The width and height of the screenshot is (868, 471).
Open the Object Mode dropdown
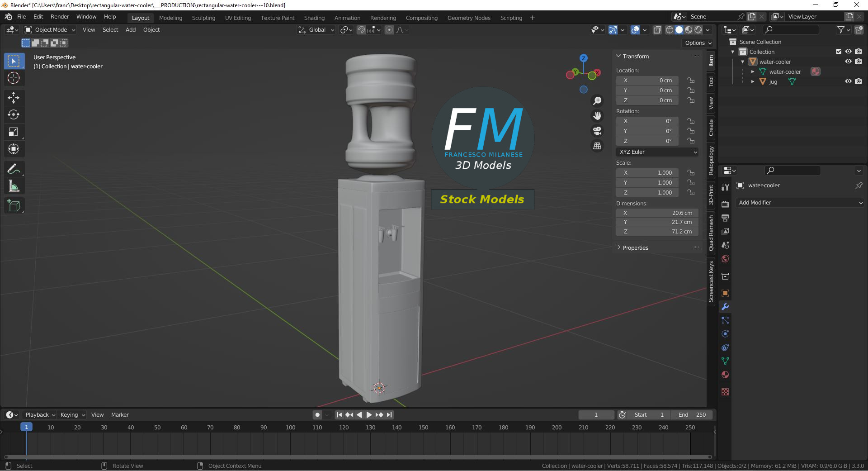[x=50, y=30]
